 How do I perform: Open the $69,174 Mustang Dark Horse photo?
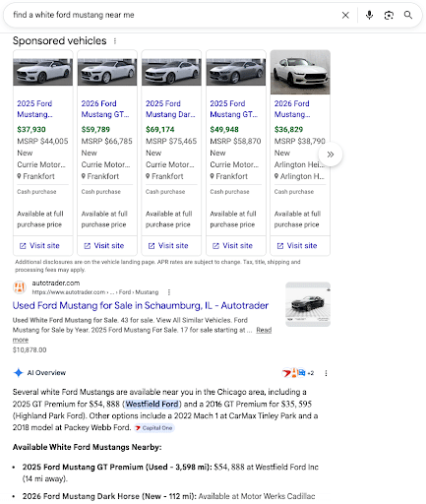tap(171, 72)
